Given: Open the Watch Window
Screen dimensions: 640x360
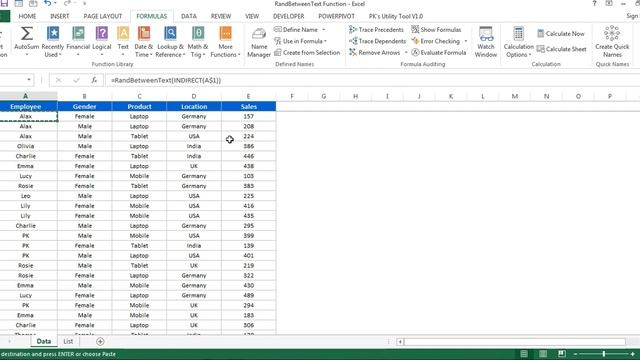Looking at the screenshot, I should 486,42.
